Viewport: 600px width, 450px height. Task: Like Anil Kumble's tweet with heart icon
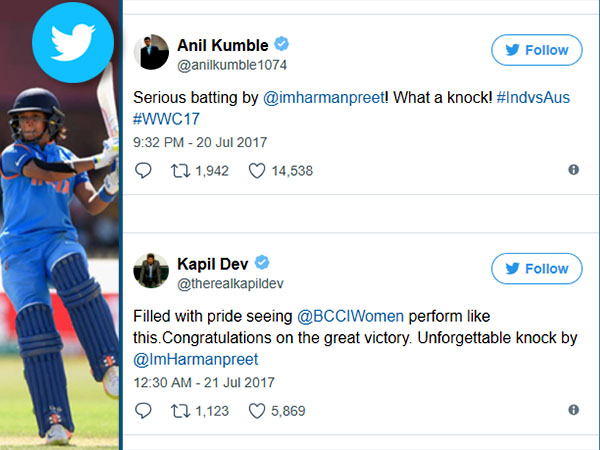click(x=257, y=171)
